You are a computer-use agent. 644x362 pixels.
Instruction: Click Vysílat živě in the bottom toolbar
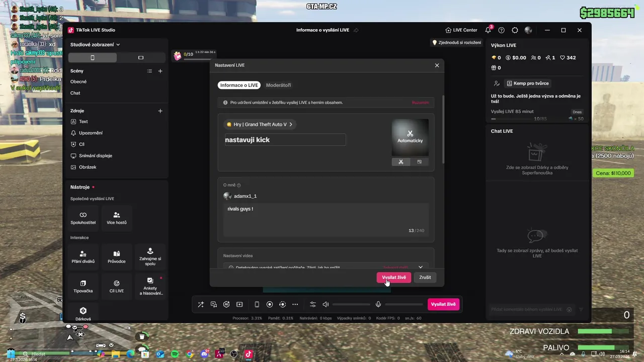pos(444,304)
